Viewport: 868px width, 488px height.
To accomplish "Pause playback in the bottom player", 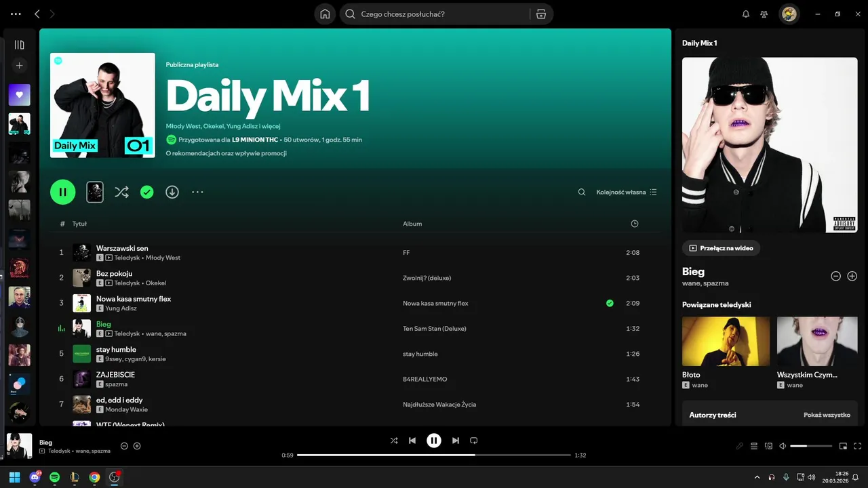I will (434, 441).
